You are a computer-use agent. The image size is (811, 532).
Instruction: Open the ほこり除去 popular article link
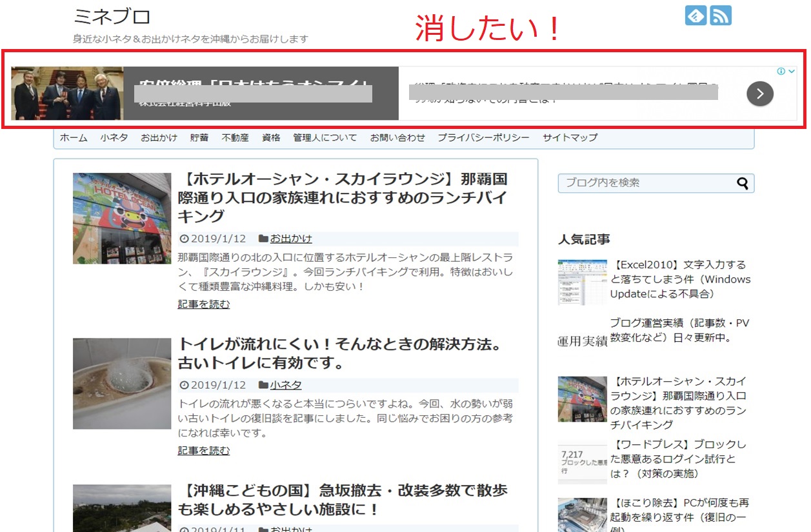[680, 514]
